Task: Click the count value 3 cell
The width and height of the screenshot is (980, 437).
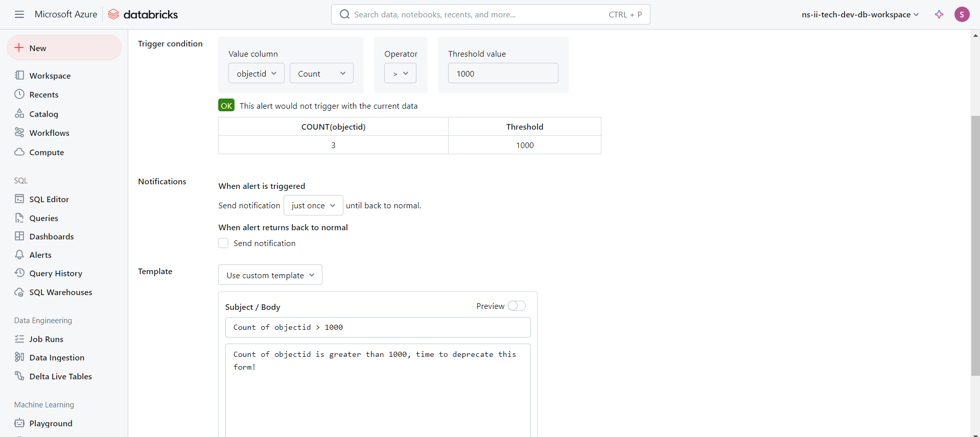Action: (x=333, y=145)
